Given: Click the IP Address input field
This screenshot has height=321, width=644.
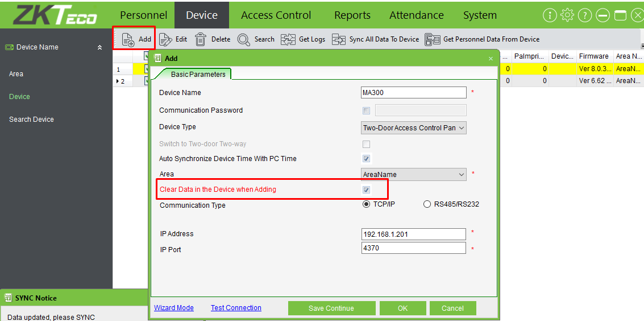Looking at the screenshot, I should [413, 234].
